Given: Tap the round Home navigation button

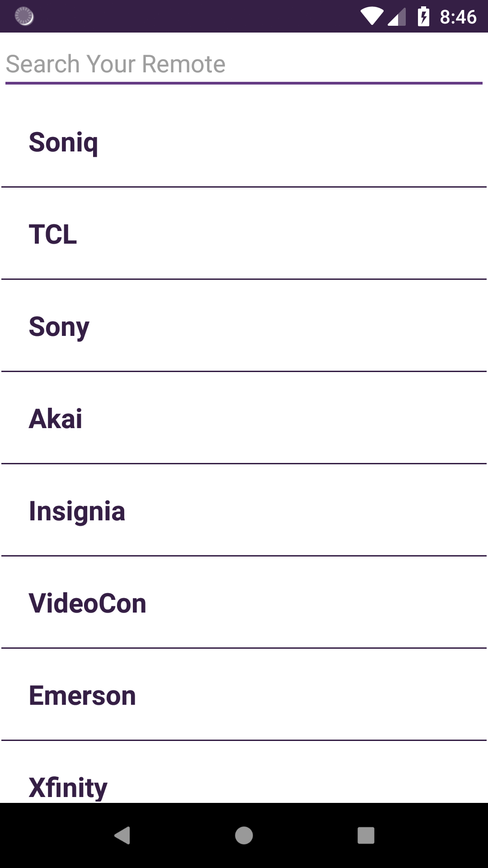Looking at the screenshot, I should pos(244,835).
